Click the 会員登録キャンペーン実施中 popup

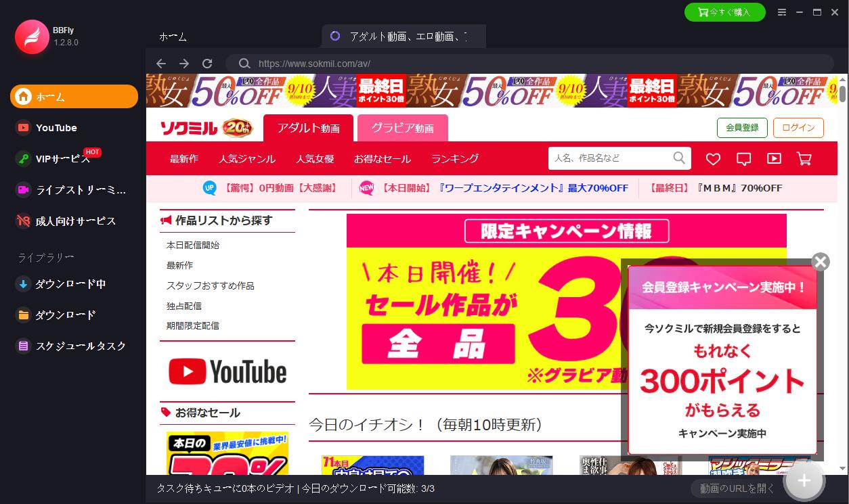722,360
